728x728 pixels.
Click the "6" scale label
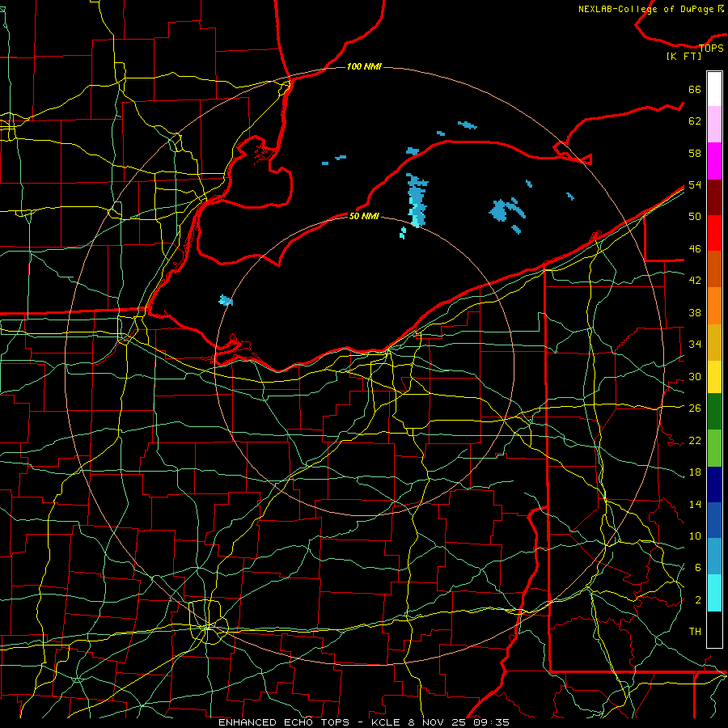(697, 568)
